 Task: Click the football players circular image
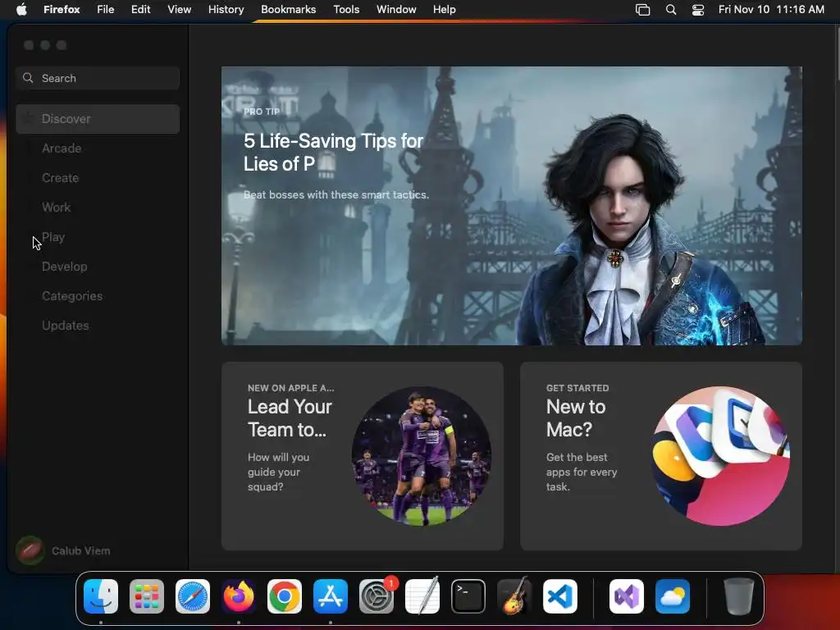pos(422,456)
